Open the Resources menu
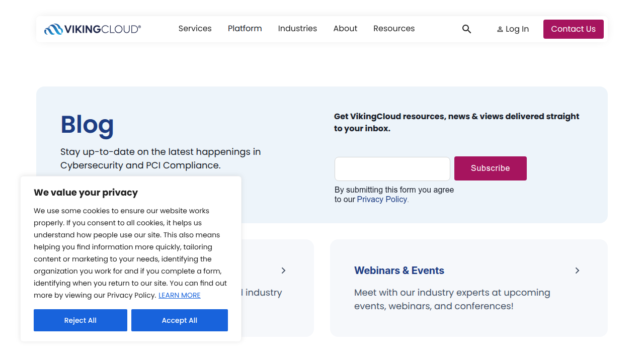 tap(394, 29)
